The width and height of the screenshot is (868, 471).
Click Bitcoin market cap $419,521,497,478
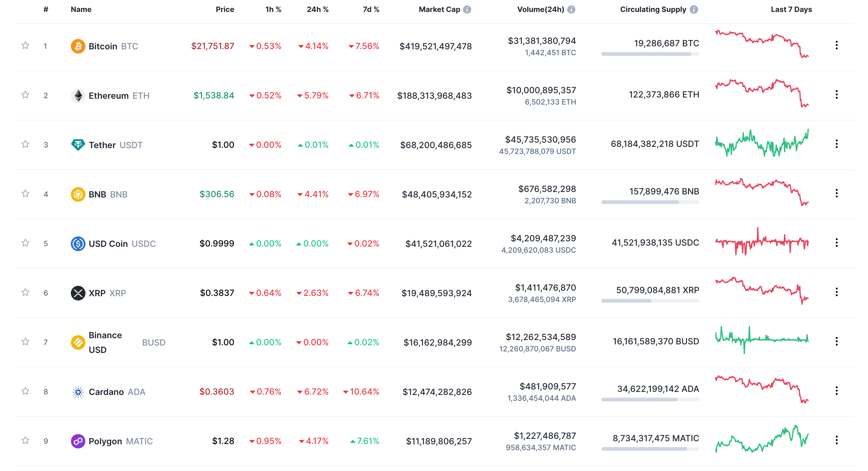(x=435, y=46)
